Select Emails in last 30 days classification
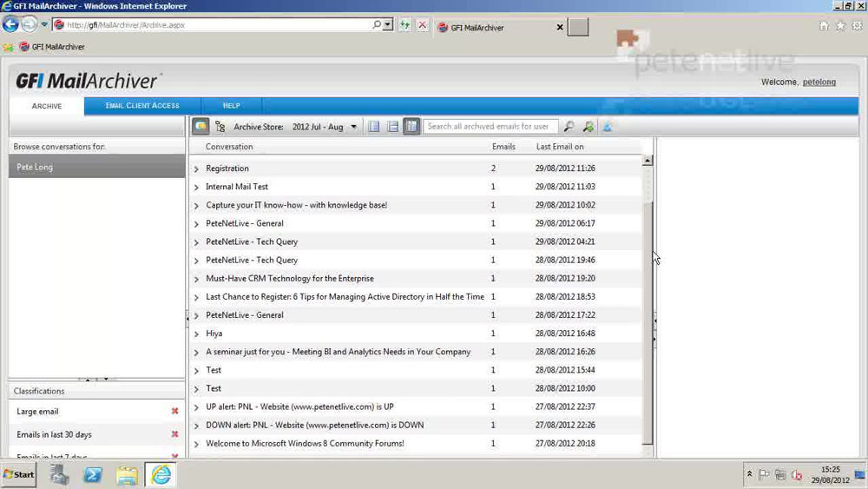 [x=54, y=435]
